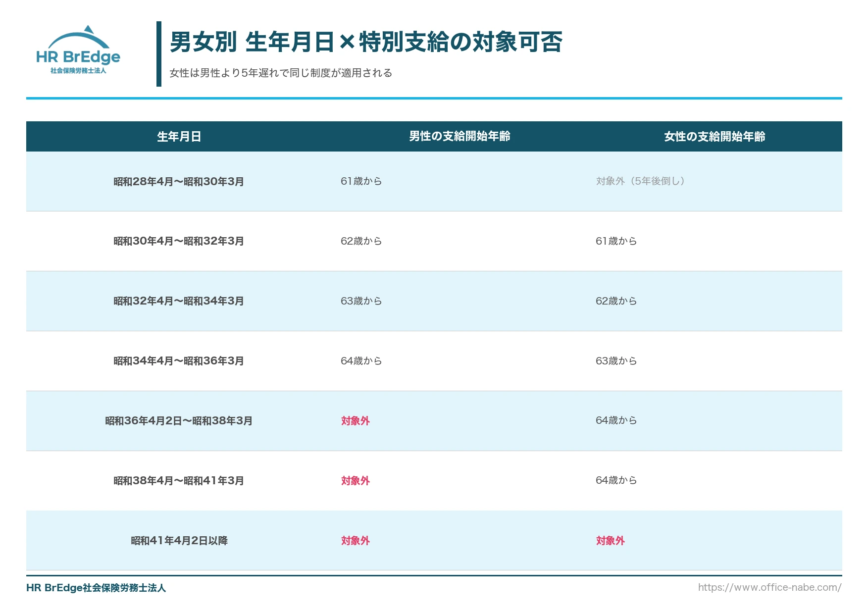868x614 pixels.
Task: Select cell 昭和38年4月〜昭和41年3月
Action: [179, 481]
